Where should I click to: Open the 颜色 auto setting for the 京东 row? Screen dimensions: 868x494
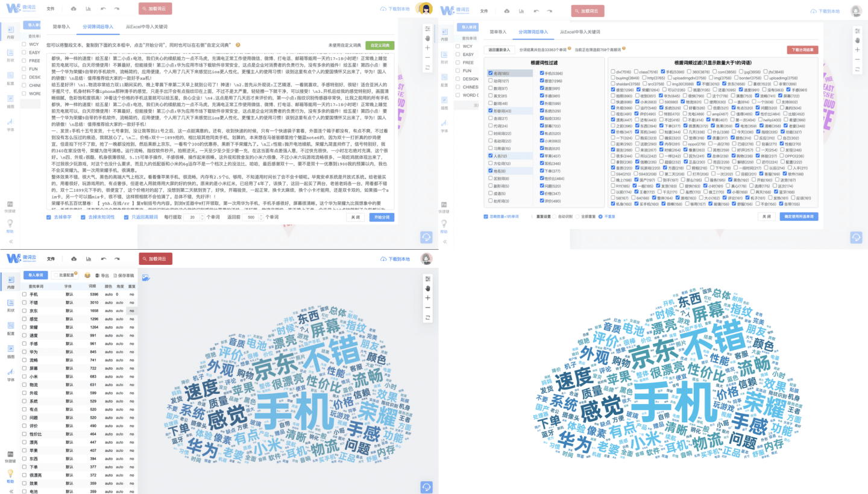pos(108,311)
